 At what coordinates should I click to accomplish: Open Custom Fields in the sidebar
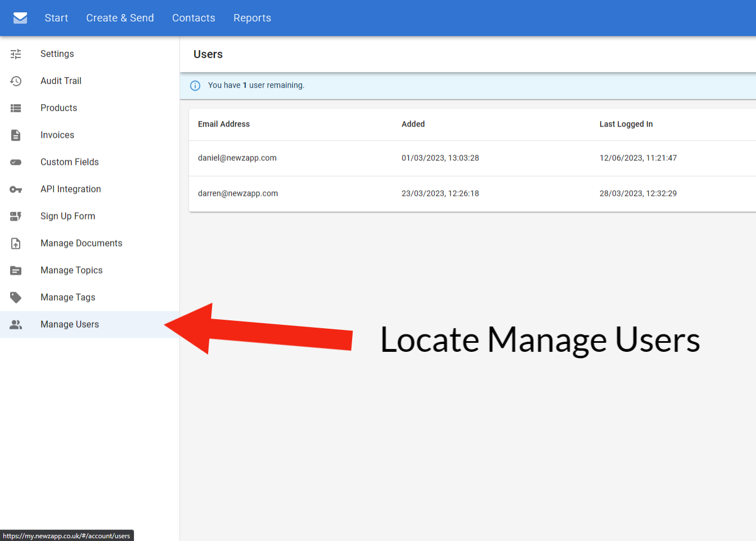[x=70, y=162]
